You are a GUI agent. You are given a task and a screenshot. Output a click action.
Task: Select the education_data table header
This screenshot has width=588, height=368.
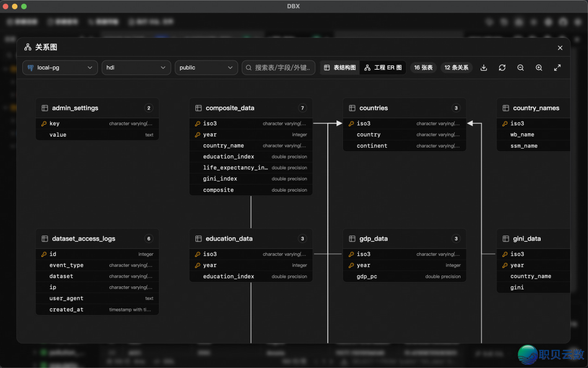(x=251, y=238)
